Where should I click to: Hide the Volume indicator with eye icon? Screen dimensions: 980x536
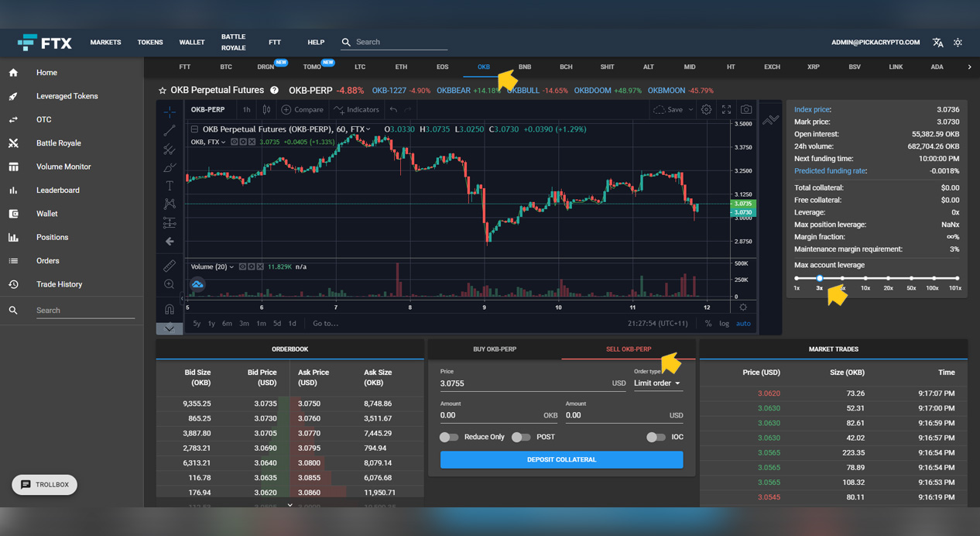click(243, 266)
